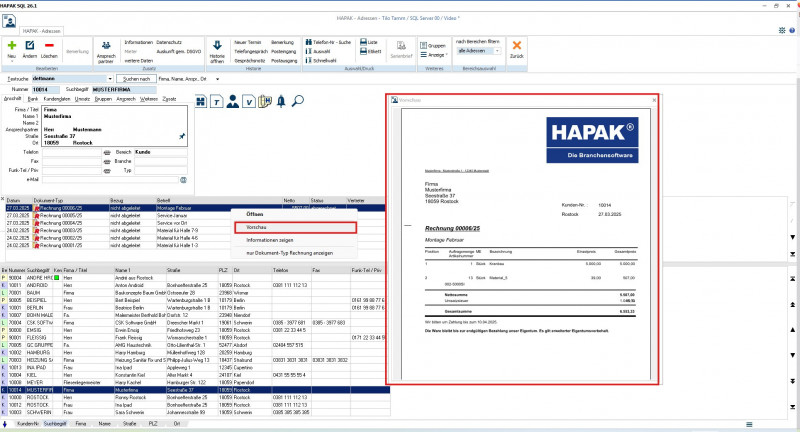Image resolution: width=800 pixels, height=432 pixels.
Task: Click the T text document toolbar icon
Action: (217, 101)
